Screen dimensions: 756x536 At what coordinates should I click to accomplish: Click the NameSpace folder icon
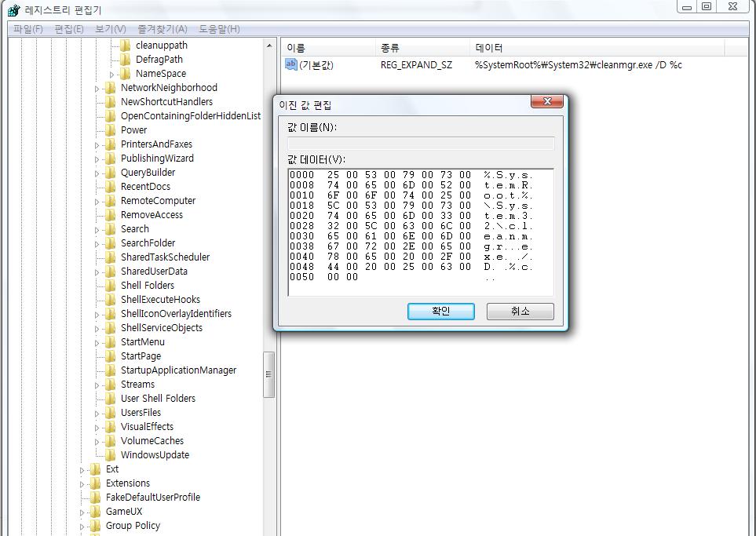126,73
